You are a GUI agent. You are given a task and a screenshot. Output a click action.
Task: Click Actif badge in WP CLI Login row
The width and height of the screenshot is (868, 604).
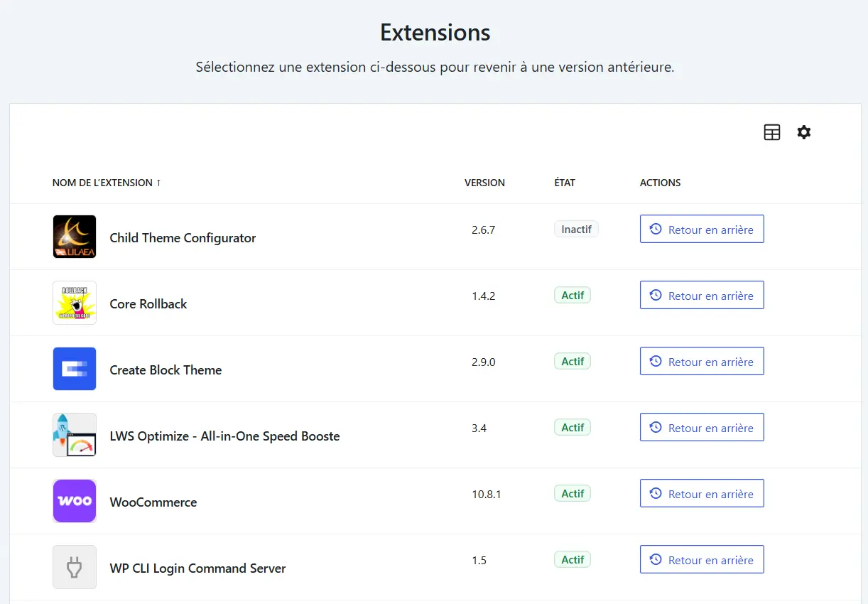pyautogui.click(x=573, y=559)
